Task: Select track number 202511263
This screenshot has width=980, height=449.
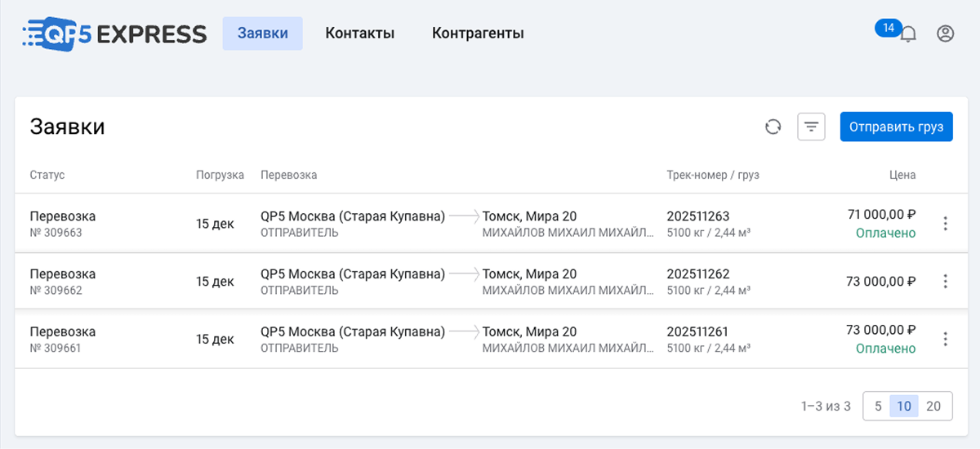Action: click(698, 216)
